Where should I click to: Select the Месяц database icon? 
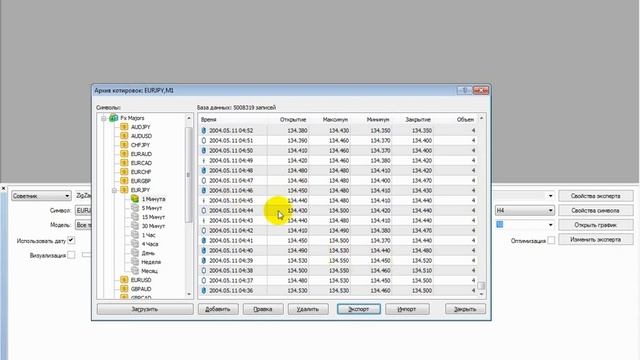click(x=135, y=271)
